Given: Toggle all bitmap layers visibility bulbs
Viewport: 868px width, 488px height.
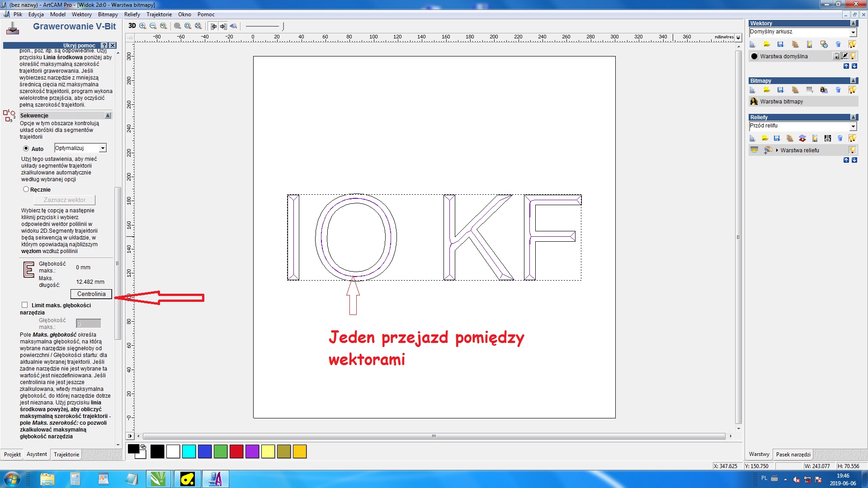Looking at the screenshot, I should click(x=853, y=90).
